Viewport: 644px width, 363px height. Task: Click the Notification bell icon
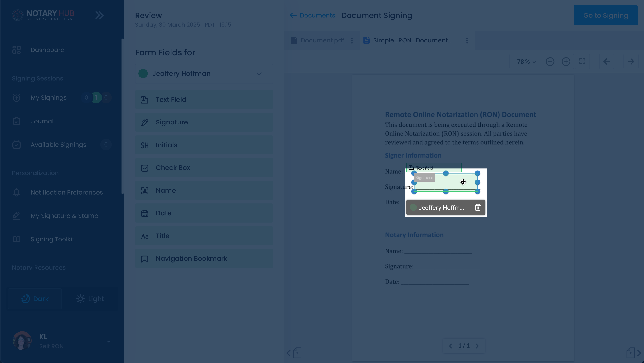16,192
